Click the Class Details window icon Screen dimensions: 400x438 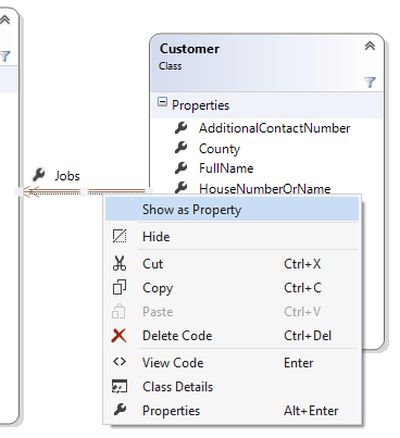(x=120, y=386)
